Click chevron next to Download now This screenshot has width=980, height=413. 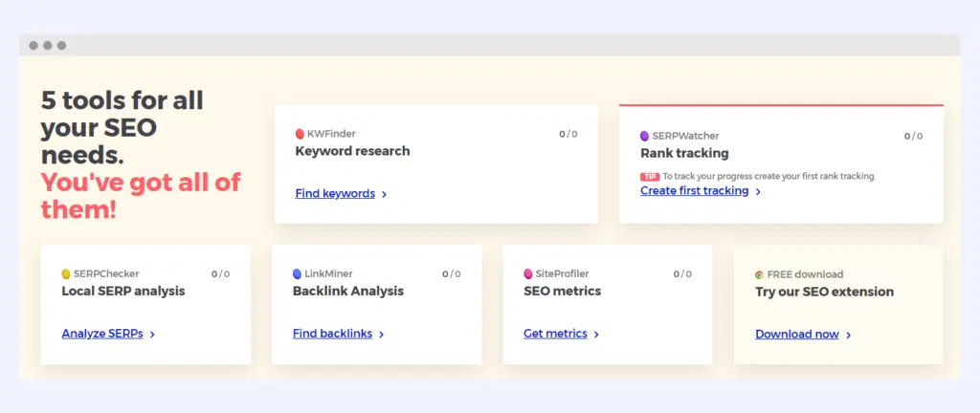coord(848,336)
